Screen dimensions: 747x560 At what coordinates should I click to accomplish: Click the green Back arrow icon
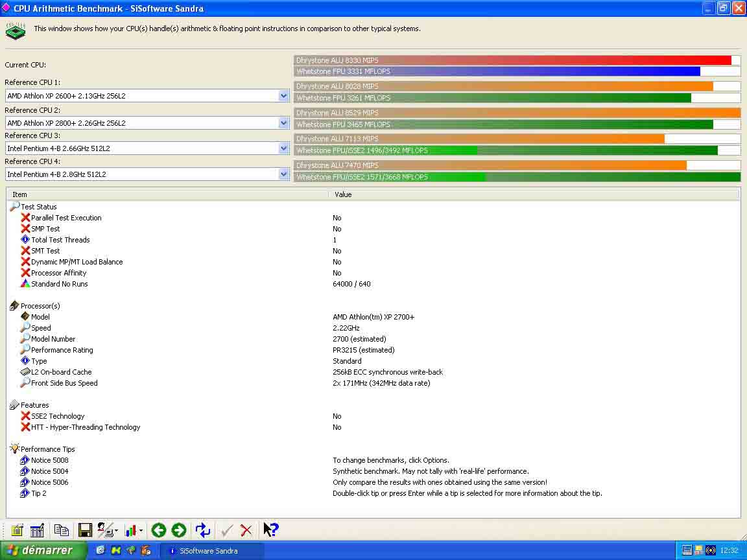pos(158,531)
